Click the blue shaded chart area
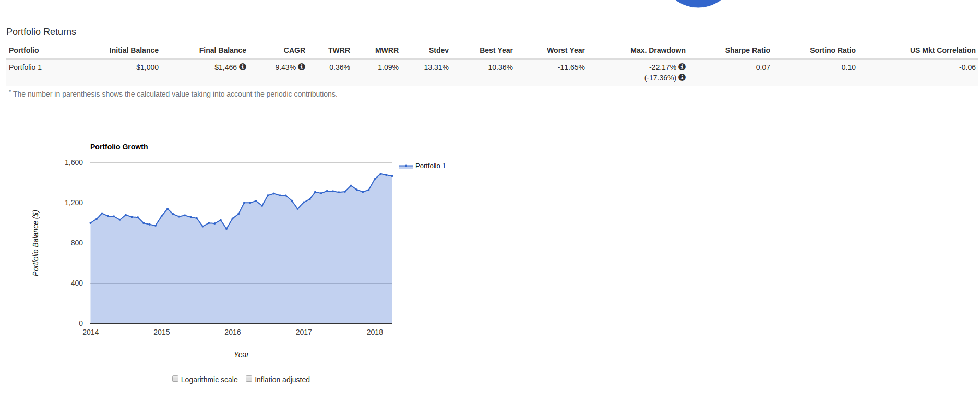Image resolution: width=980 pixels, height=401 pixels. (x=241, y=272)
